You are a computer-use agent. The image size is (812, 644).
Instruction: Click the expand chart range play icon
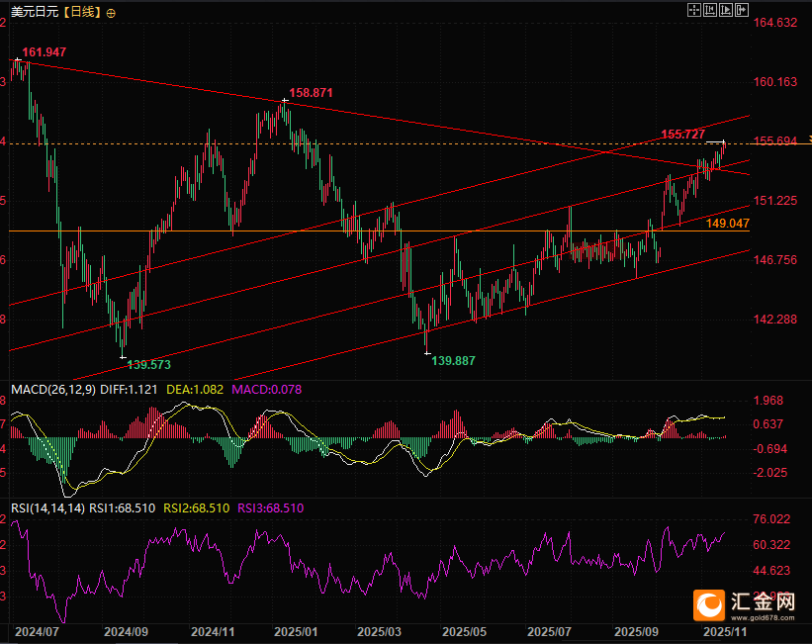click(723, 10)
